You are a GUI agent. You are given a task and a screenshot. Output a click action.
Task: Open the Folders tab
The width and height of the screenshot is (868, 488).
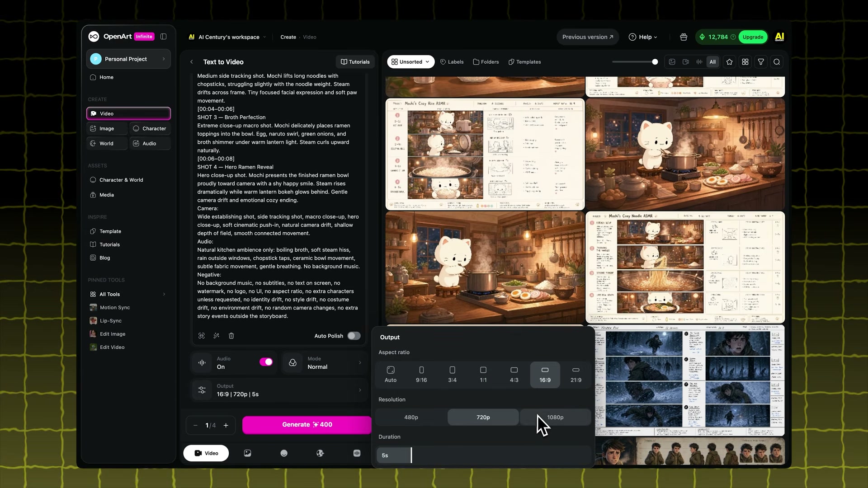(x=486, y=62)
